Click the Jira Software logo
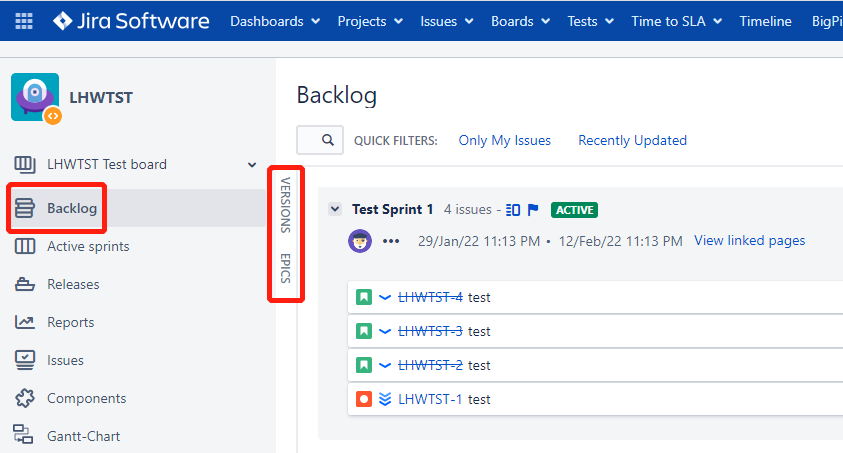The height and width of the screenshot is (453, 843). point(131,21)
